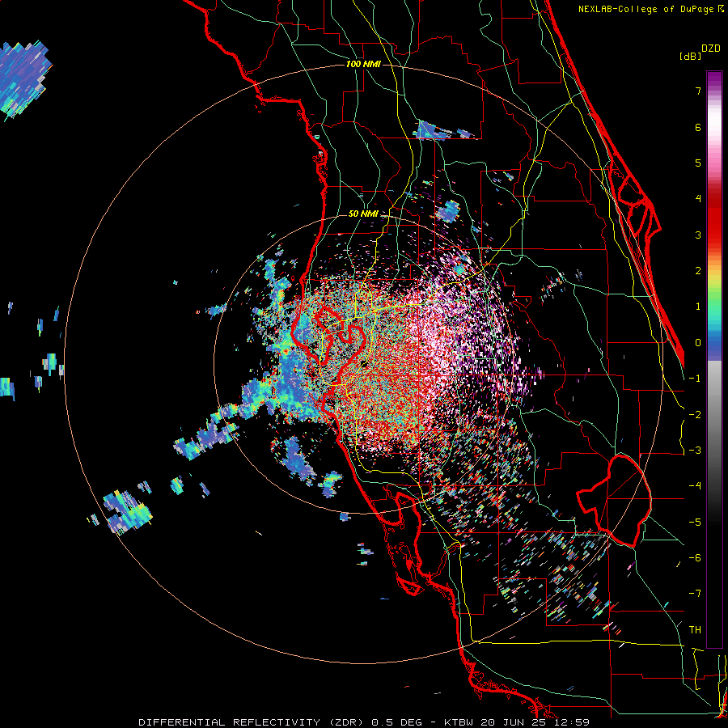The width and height of the screenshot is (728, 728).
Task: Select the 1 tick on the color scale
Action: pos(698,307)
